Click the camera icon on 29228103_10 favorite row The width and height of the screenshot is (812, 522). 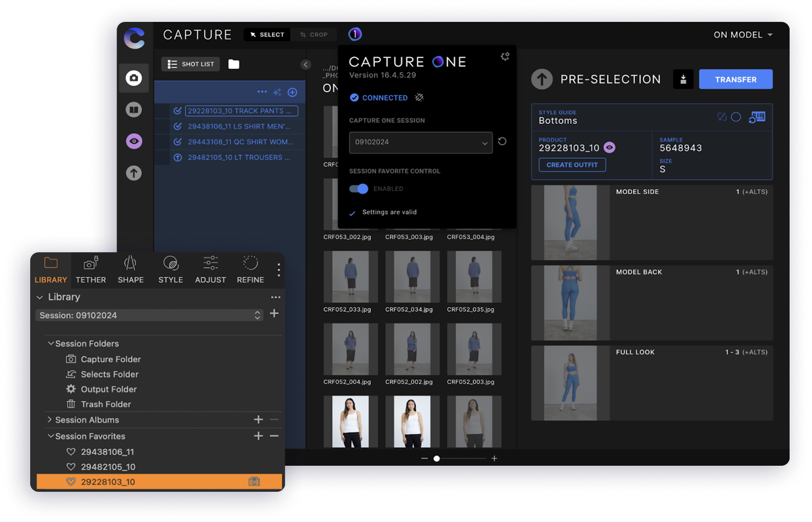pos(254,481)
